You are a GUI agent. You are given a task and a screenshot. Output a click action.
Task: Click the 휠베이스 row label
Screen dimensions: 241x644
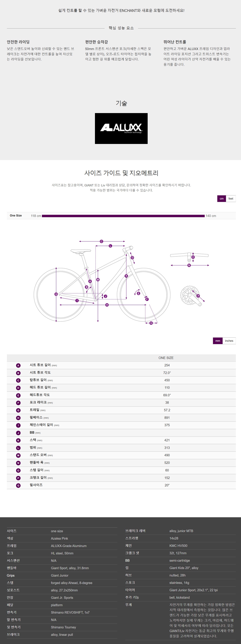pyautogui.click(x=36, y=417)
